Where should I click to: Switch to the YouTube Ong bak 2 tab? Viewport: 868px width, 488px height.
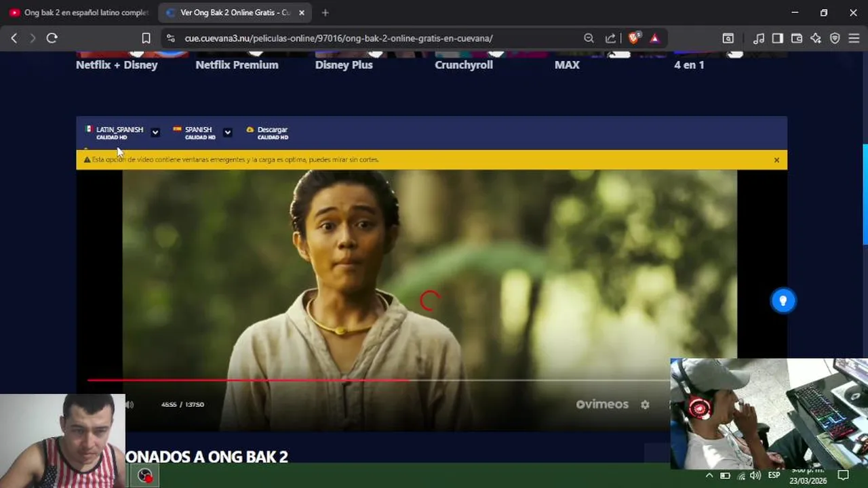coord(79,13)
